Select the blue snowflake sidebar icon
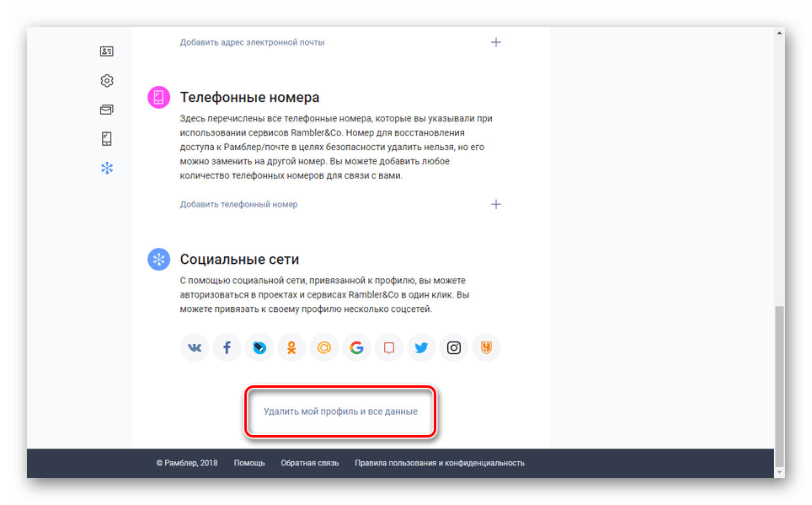Viewport: 812px width, 505px height. (x=106, y=168)
